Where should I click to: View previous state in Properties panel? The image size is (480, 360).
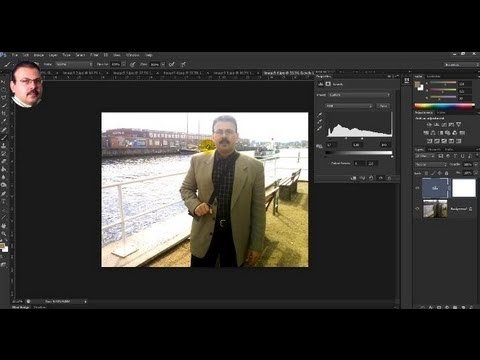[x=363, y=178]
